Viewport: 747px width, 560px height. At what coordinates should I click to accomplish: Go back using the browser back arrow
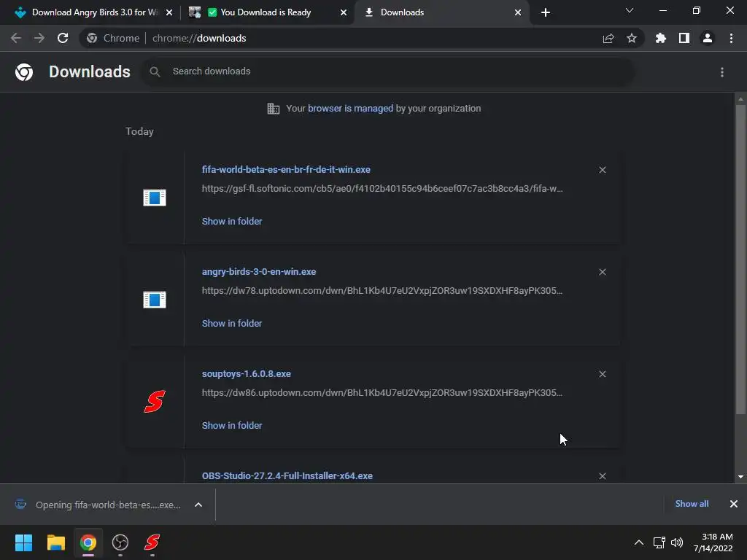pyautogui.click(x=16, y=38)
